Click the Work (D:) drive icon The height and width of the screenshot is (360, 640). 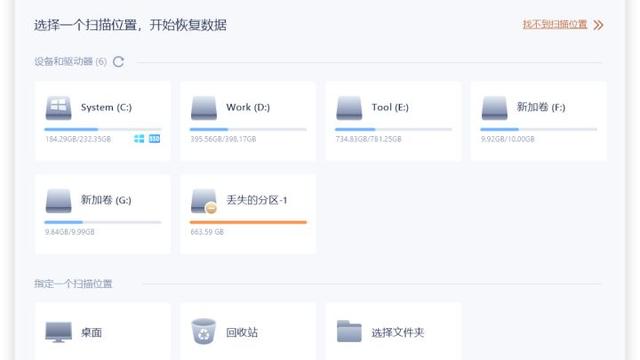click(x=204, y=108)
